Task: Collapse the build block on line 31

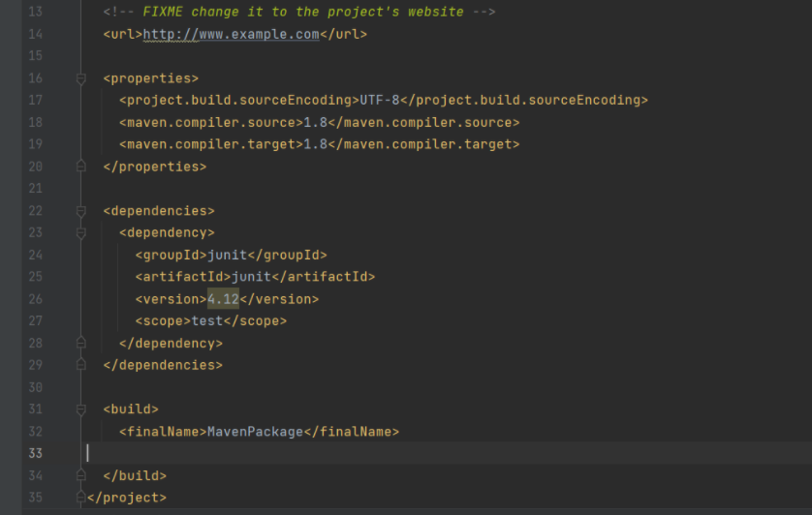Action: tap(80, 409)
